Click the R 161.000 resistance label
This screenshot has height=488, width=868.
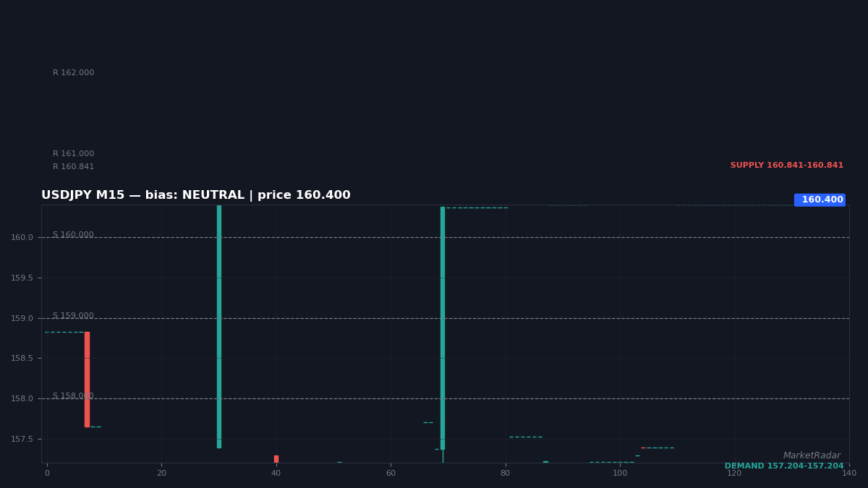[73, 154]
